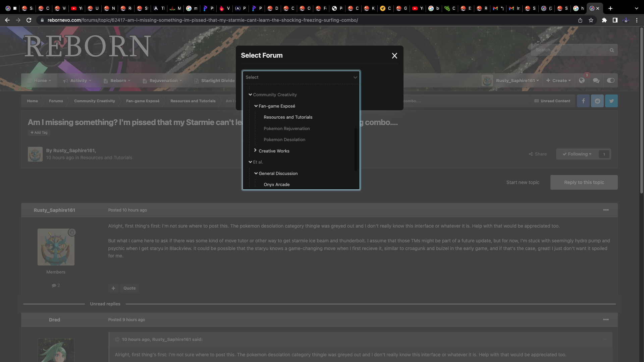
Task: Open small author avatar under title
Action: pos(35,154)
